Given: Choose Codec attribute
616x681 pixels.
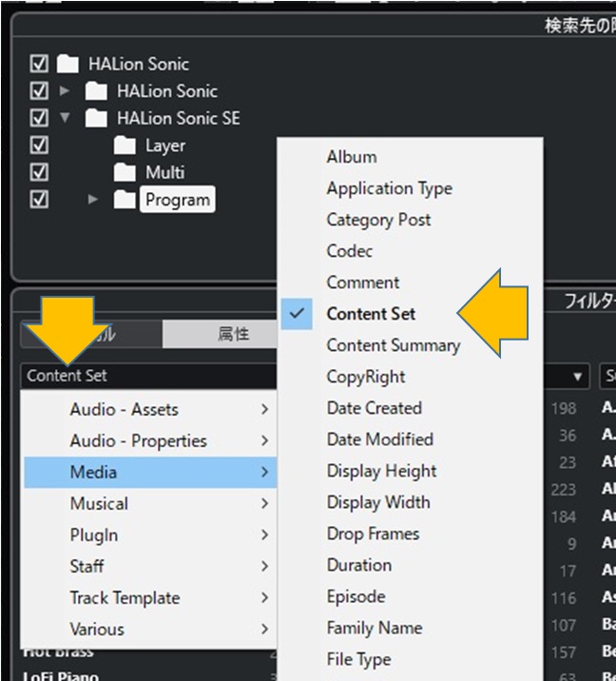Looking at the screenshot, I should tap(411, 251).
